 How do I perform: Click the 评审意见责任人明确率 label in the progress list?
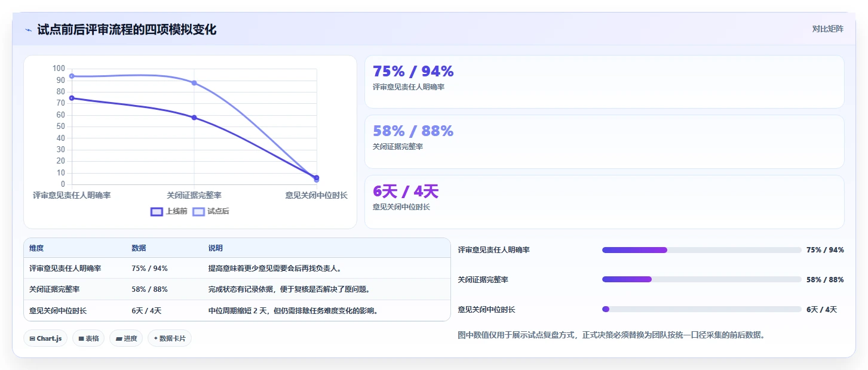(493, 250)
